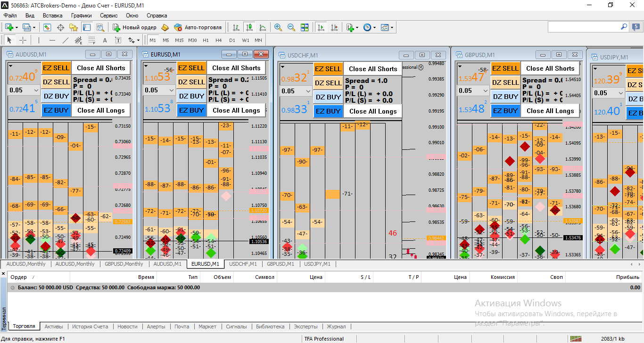Show the Data Window crosshair-circle icon
This screenshot has width=644, height=343.
[x=60, y=27]
